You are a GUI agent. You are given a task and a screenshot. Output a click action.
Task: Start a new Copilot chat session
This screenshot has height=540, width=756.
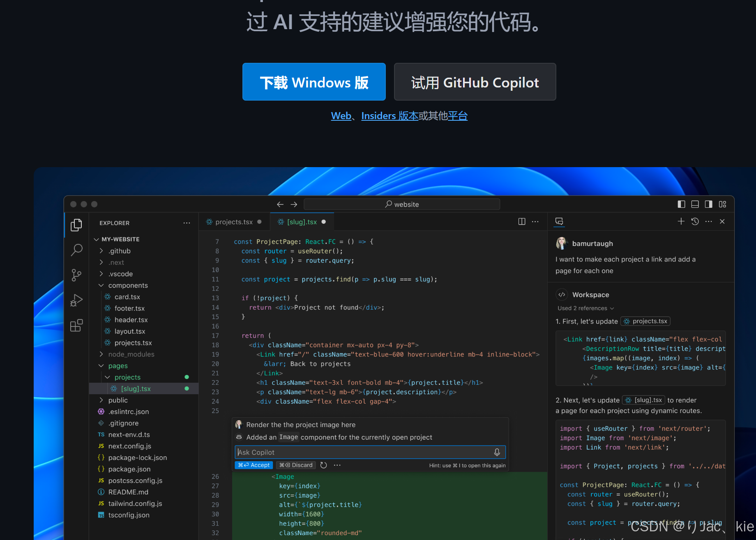(x=681, y=221)
